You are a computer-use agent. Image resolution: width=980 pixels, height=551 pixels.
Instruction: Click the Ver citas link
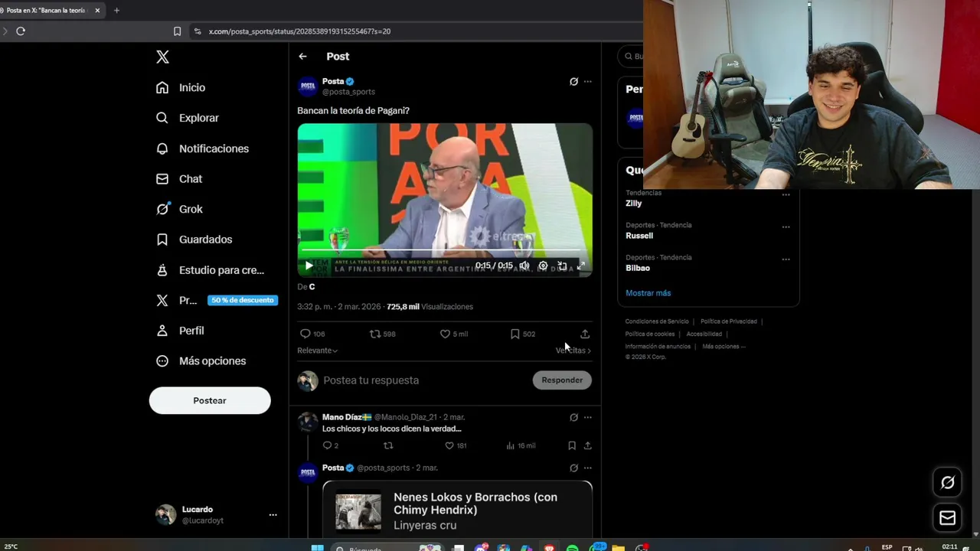(x=573, y=350)
